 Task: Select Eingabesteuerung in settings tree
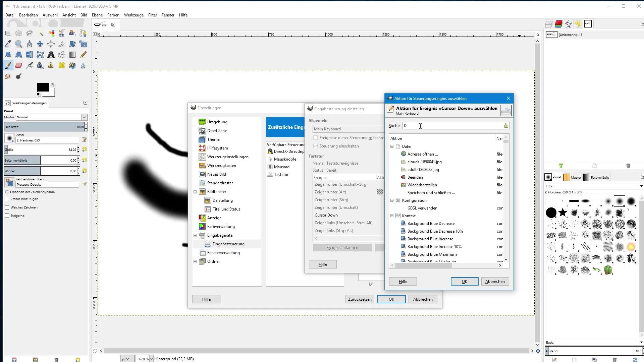click(228, 244)
